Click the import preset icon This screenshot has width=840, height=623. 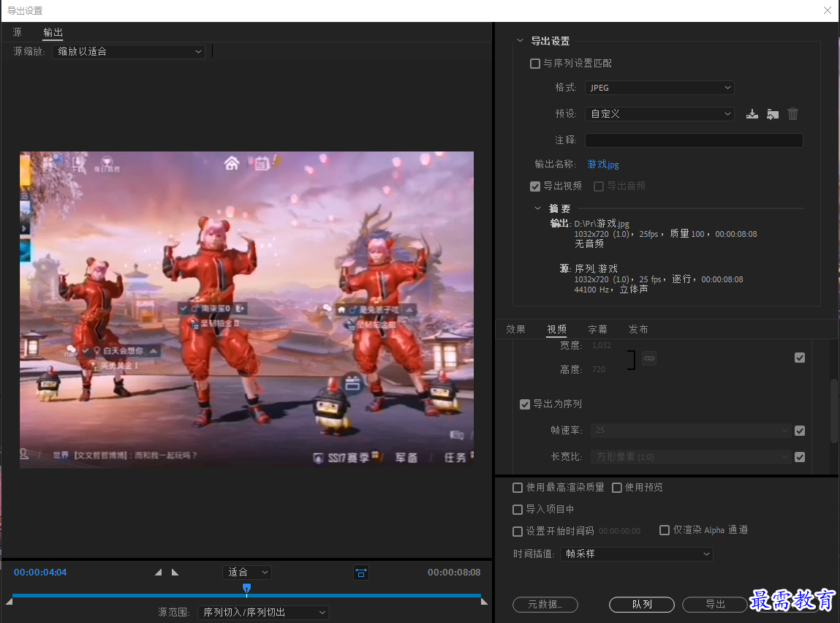pyautogui.click(x=773, y=114)
